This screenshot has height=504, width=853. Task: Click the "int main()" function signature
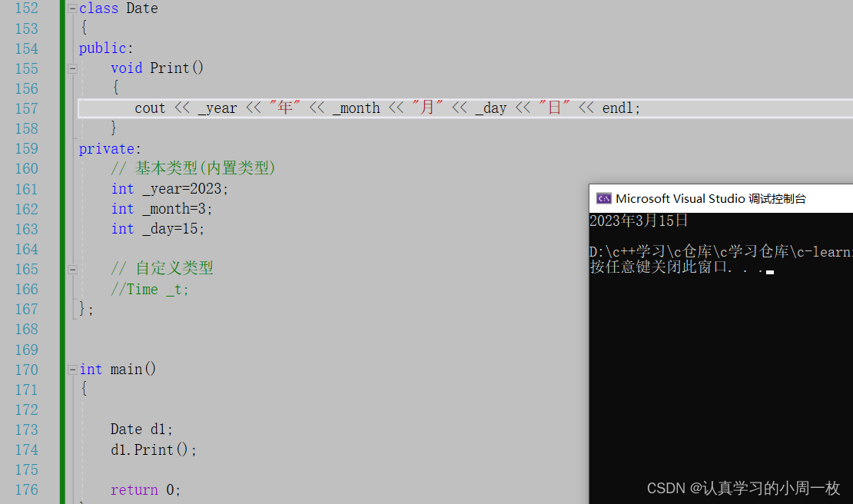tap(118, 370)
